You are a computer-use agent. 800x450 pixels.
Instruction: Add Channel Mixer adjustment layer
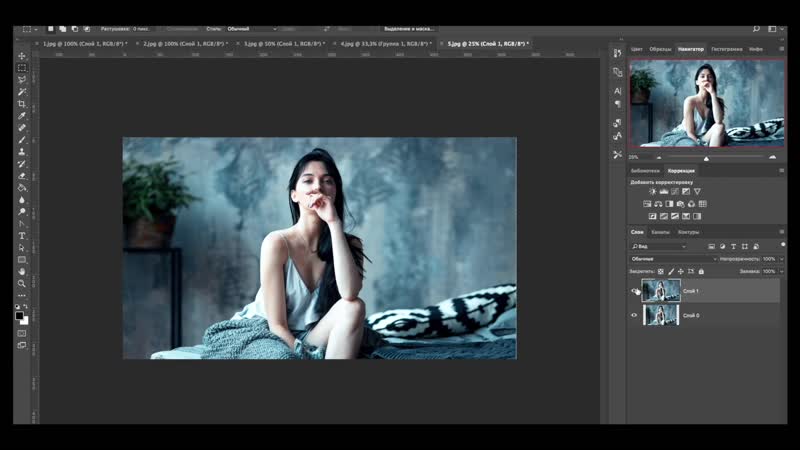click(x=691, y=204)
